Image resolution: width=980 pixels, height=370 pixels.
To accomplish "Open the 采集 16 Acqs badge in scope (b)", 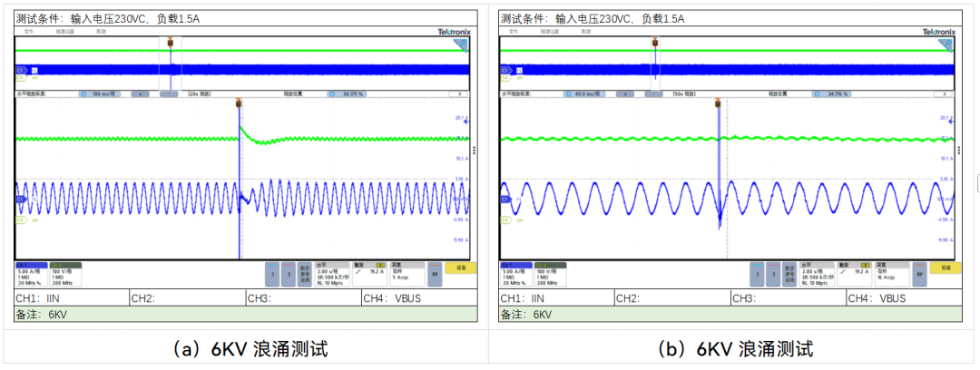I will pyautogui.click(x=892, y=274).
